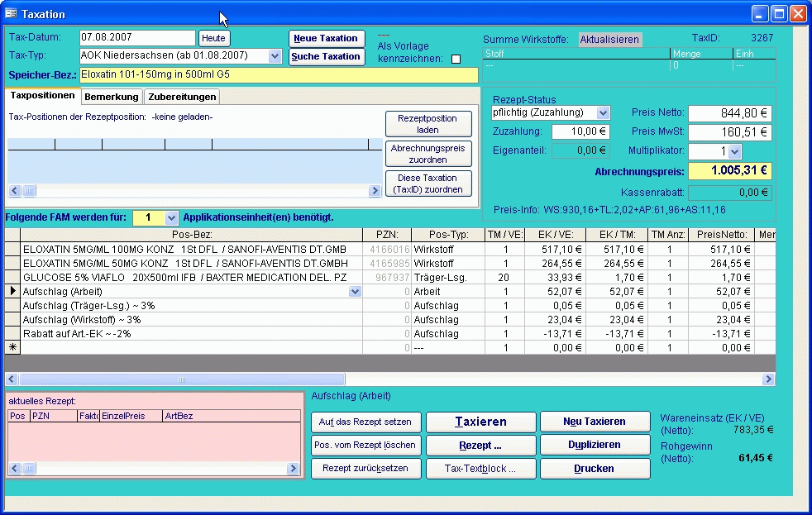
Task: Click the Abrechnungspreis value field
Action: coord(729,171)
